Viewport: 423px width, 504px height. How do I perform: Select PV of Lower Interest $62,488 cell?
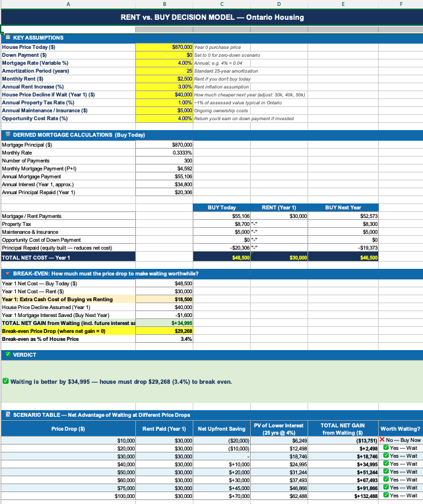278,496
